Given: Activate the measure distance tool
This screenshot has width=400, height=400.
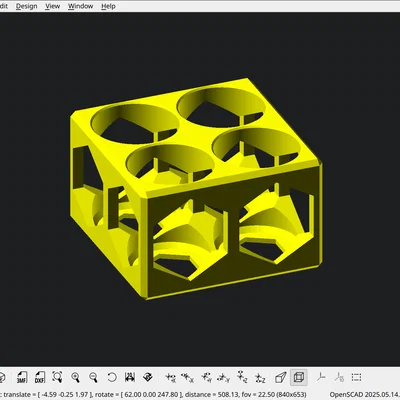Looking at the screenshot, I should (x=129, y=377).
